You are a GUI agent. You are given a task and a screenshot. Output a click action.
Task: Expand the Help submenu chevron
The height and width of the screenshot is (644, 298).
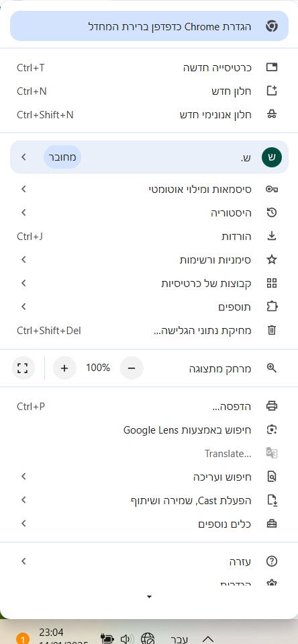[x=23, y=561]
